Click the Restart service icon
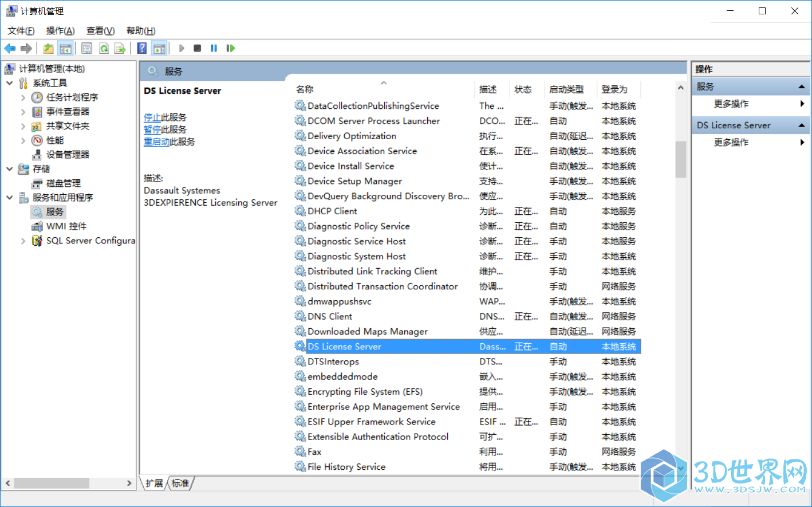Screen dimensions: 812x507 [x=230, y=48]
